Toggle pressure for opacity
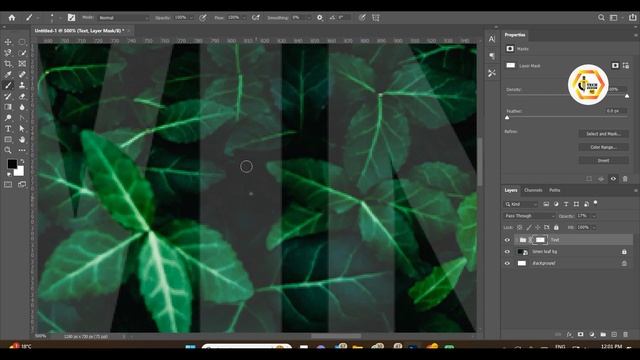This screenshot has height=360, width=640. coord(203,18)
